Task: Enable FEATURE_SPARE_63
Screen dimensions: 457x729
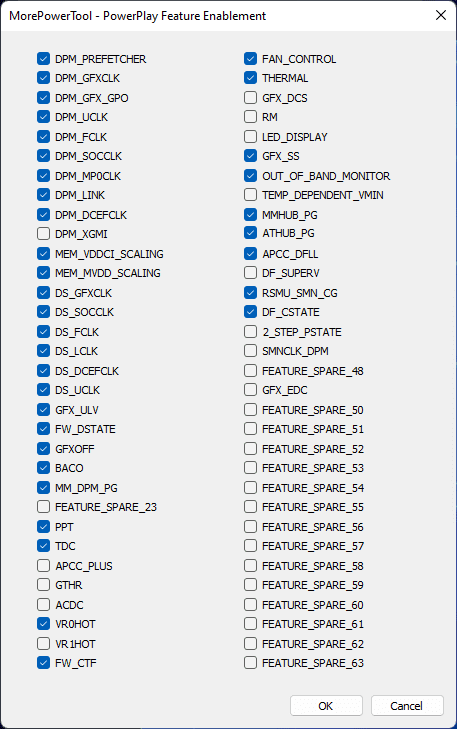Action: click(250, 663)
